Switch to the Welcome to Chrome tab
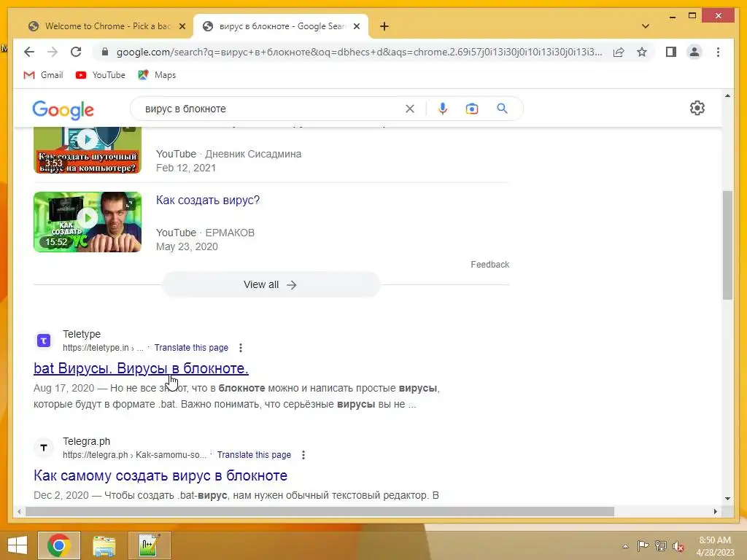Screen dimensions: 747x560 (107, 26)
